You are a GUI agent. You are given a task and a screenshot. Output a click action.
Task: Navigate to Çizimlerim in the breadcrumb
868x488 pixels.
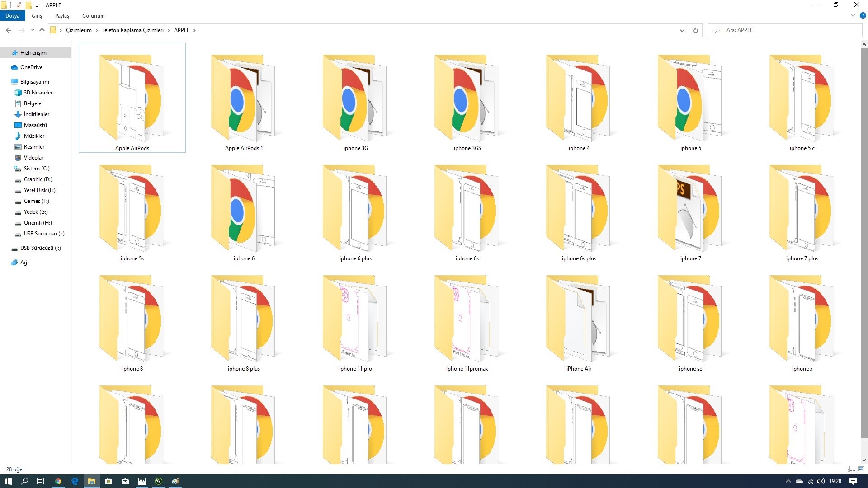point(79,30)
